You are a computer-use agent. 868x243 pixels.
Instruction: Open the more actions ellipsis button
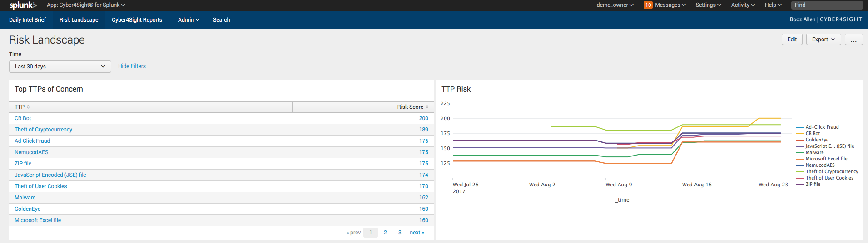[x=853, y=39]
